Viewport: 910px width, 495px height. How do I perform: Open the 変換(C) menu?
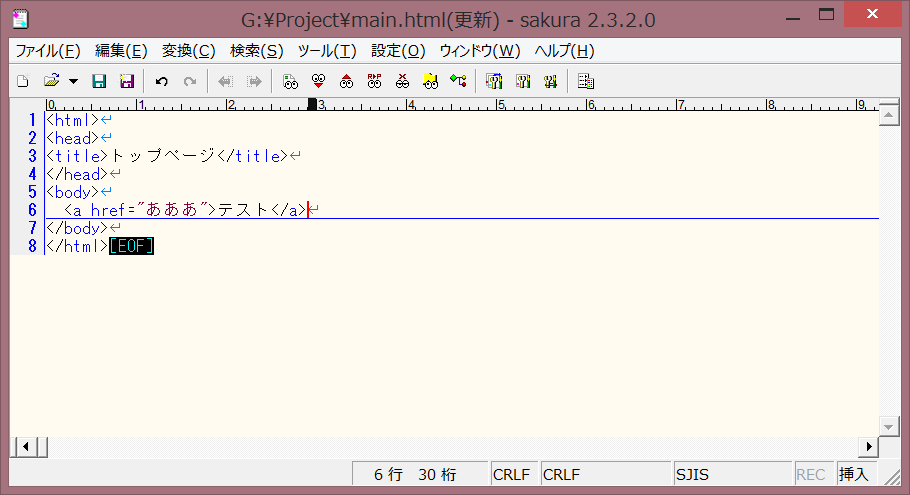click(x=189, y=51)
